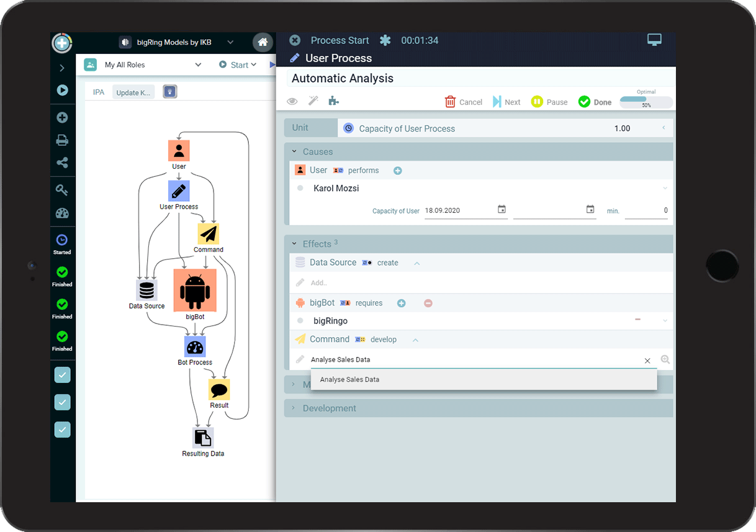Screen dimensions: 756x532
Task: Select the User Process node in diagram
Action: pos(179,191)
